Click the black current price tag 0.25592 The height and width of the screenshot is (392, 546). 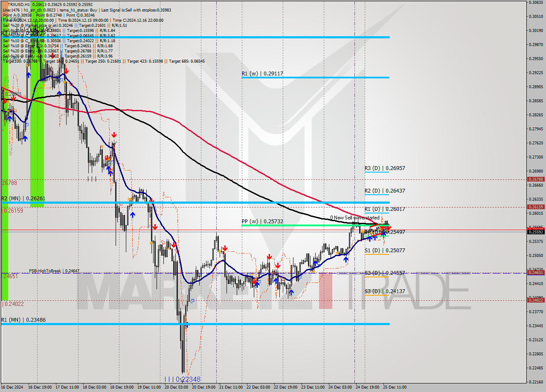point(536,232)
